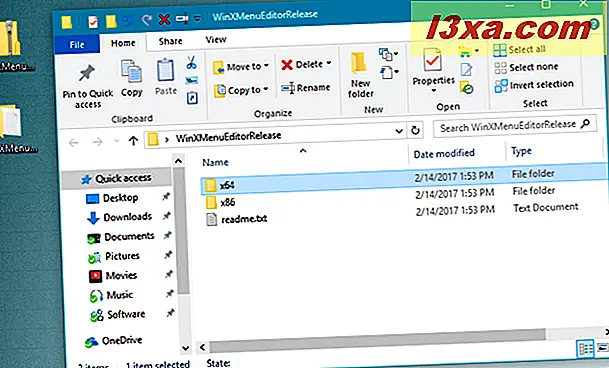Screen dimensions: 609x368
Task: Click navigation pane vertical scrollbar
Action: [x=183, y=232]
